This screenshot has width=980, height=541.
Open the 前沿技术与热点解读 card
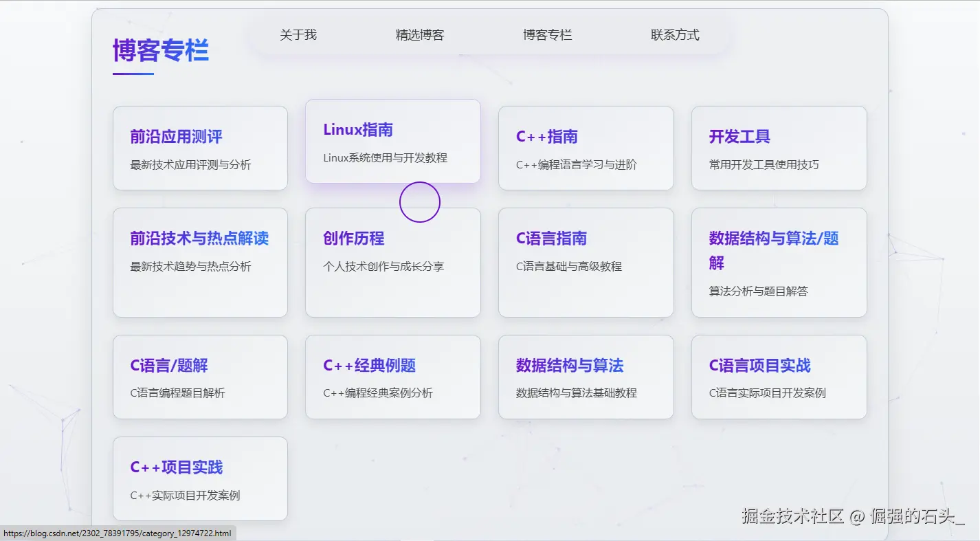[200, 262]
